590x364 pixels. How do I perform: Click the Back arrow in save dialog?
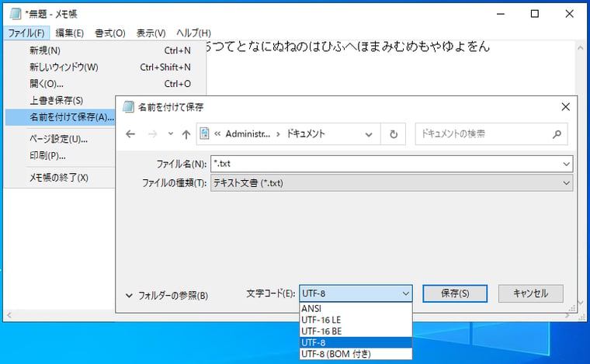(130, 133)
